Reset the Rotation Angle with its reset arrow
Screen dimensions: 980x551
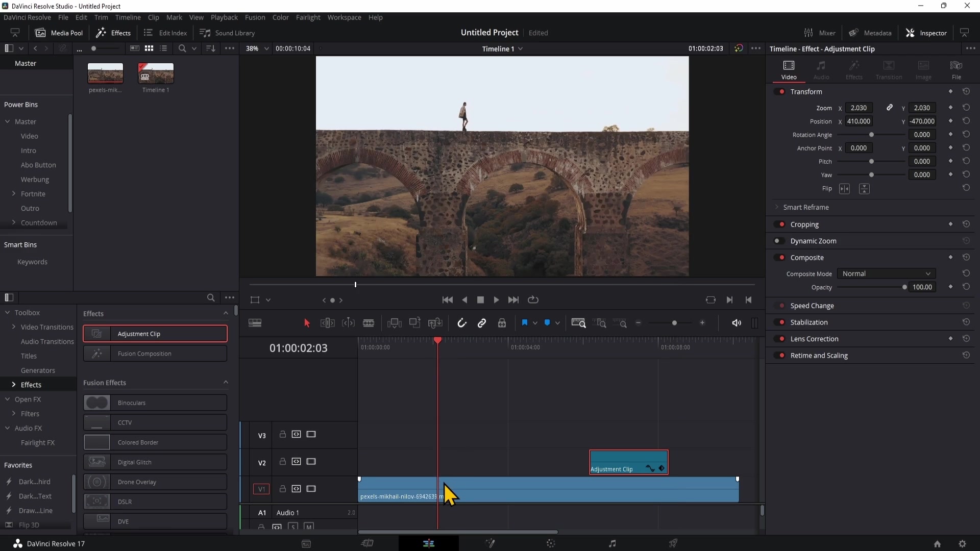(967, 134)
